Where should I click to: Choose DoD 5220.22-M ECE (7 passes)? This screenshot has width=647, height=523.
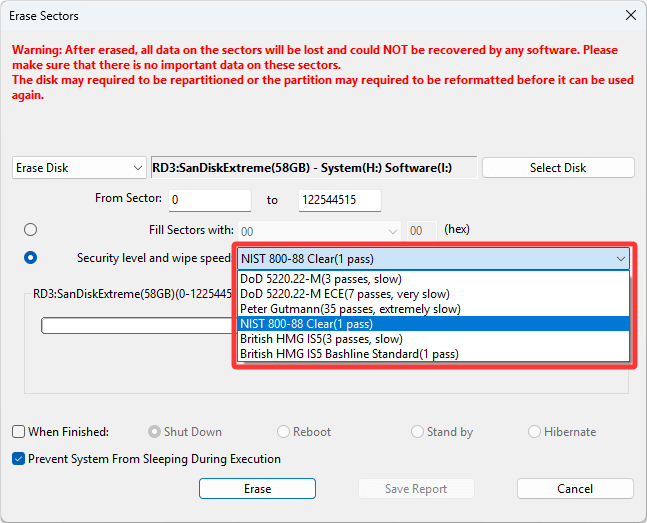343,294
